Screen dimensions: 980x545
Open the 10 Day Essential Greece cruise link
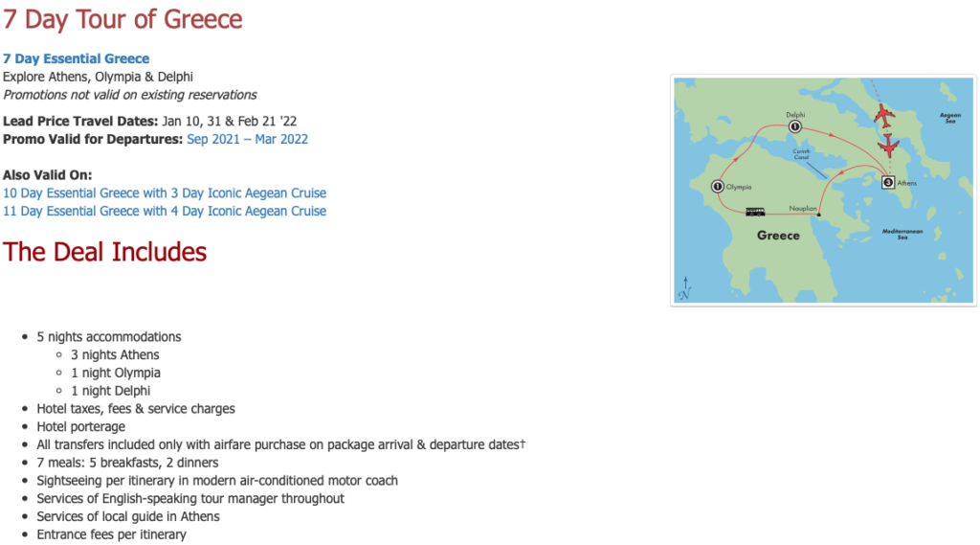point(165,193)
